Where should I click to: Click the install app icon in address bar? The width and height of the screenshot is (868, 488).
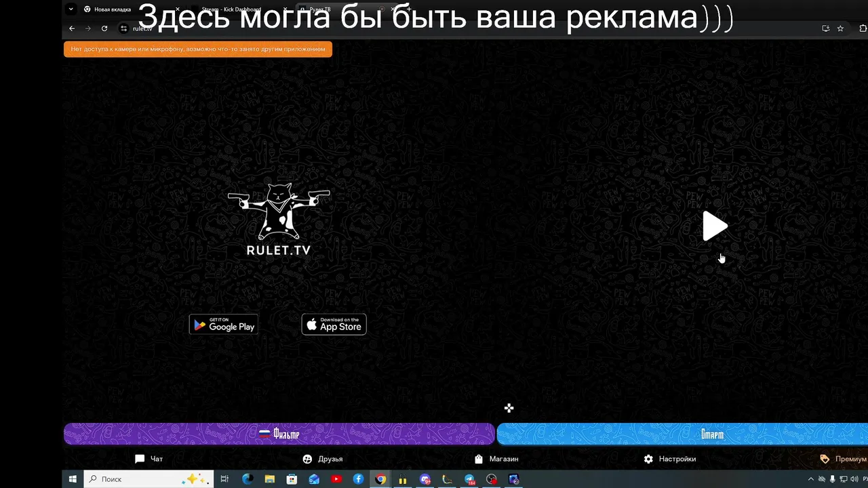825,28
